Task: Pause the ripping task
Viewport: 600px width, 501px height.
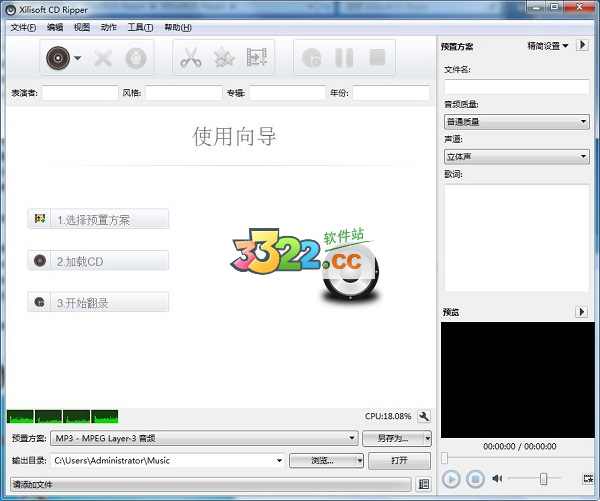Action: click(x=344, y=58)
